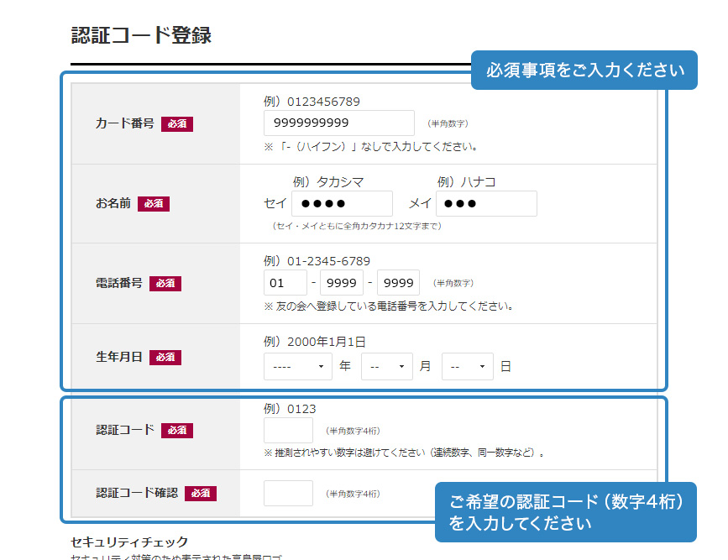
Task: Click the 必須 badge next to 電話番号
Action: click(165, 284)
